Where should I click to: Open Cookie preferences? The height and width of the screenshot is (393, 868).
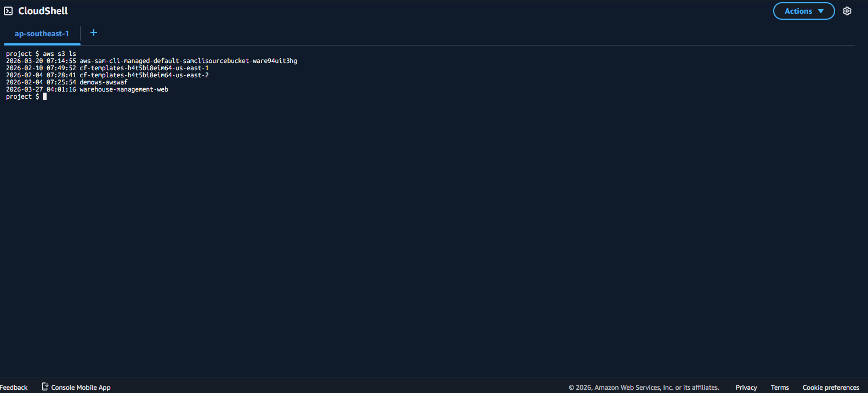click(x=831, y=388)
